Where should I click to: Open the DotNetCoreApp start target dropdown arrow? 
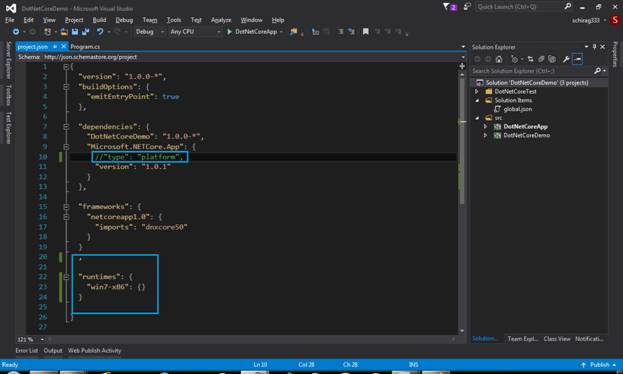click(281, 32)
